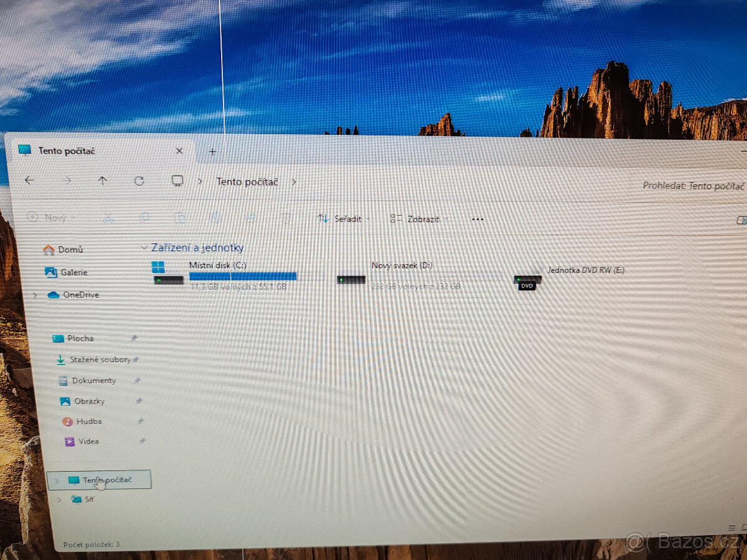Click the Copy icon in the command bar

click(145, 218)
